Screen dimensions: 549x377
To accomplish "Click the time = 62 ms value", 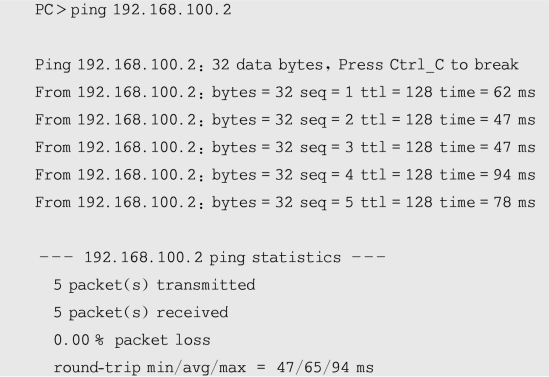I will (x=488, y=92).
